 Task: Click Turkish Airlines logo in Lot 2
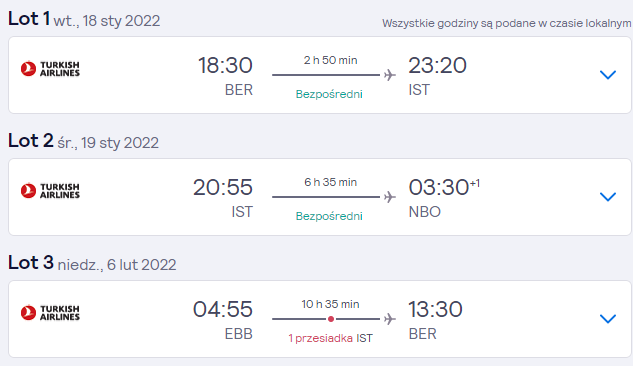[x=50, y=190]
